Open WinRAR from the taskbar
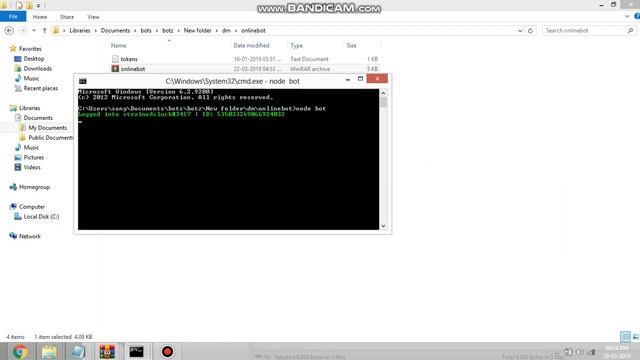640x360 pixels. [x=107, y=351]
